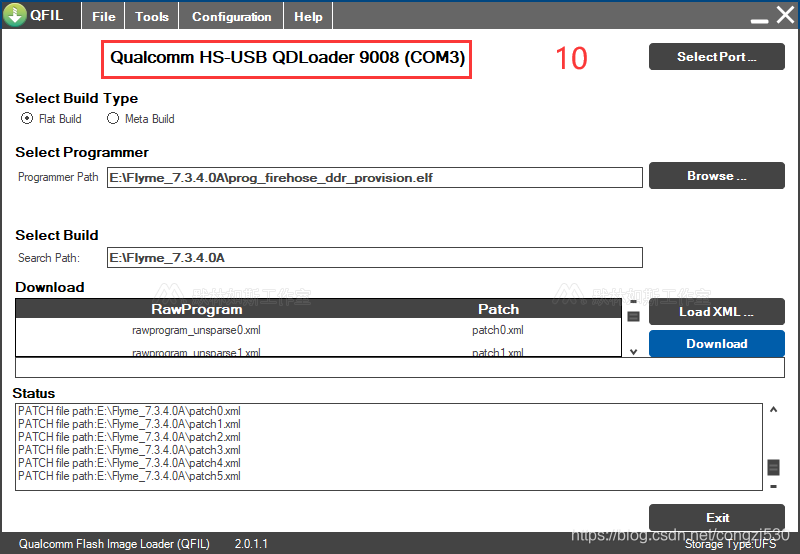Click the Search Path input field
This screenshot has width=800, height=554.
pos(374,258)
